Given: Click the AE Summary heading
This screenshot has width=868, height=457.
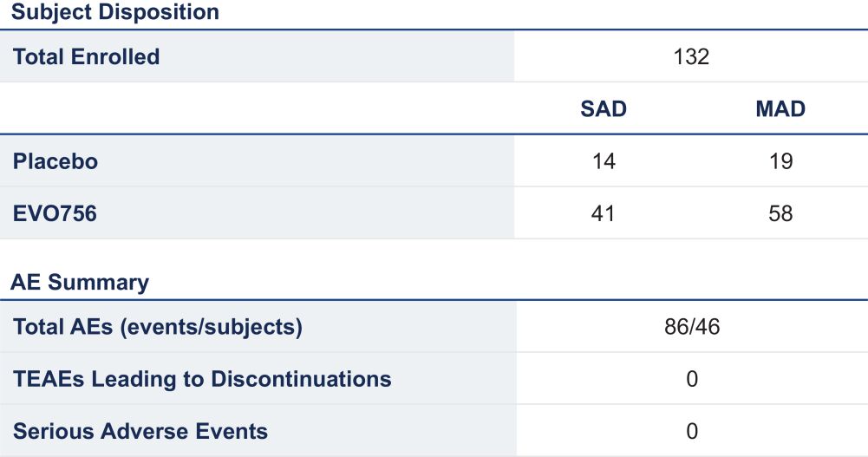Looking at the screenshot, I should click(x=80, y=283).
